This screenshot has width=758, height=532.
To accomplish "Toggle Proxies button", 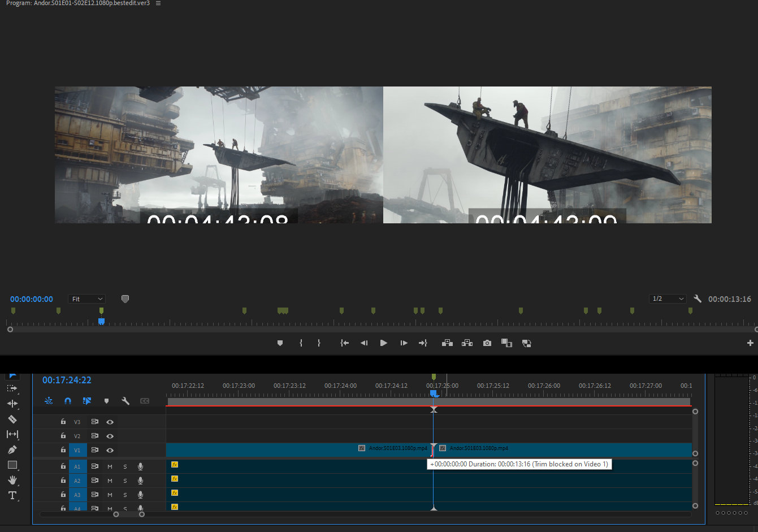I will (x=526, y=343).
